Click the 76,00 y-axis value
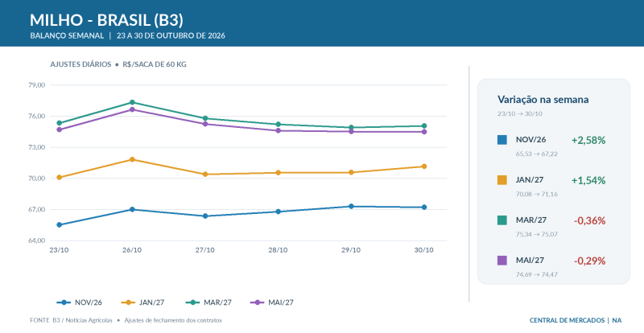Screen dimensions: 644x333 pos(36,116)
